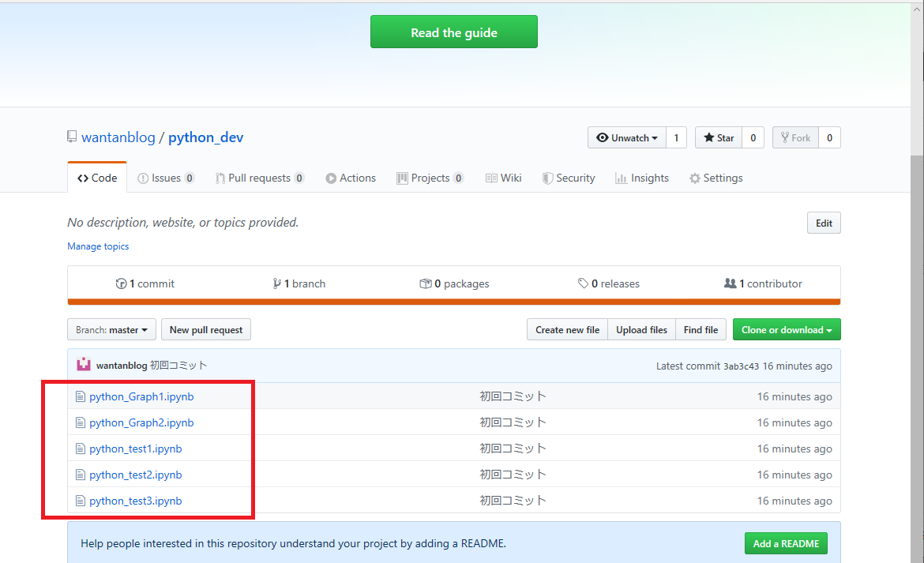The width and height of the screenshot is (924, 563).
Task: Open the Pull requests tab
Action: (259, 178)
